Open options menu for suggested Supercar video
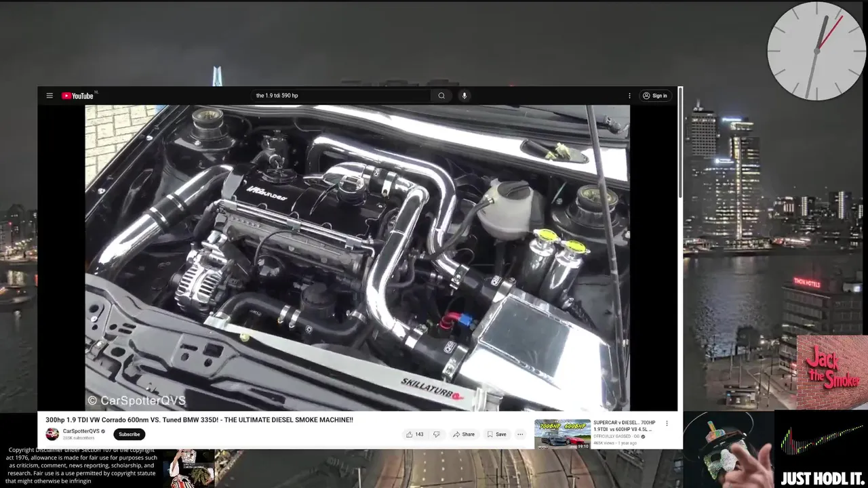 pyautogui.click(x=667, y=424)
